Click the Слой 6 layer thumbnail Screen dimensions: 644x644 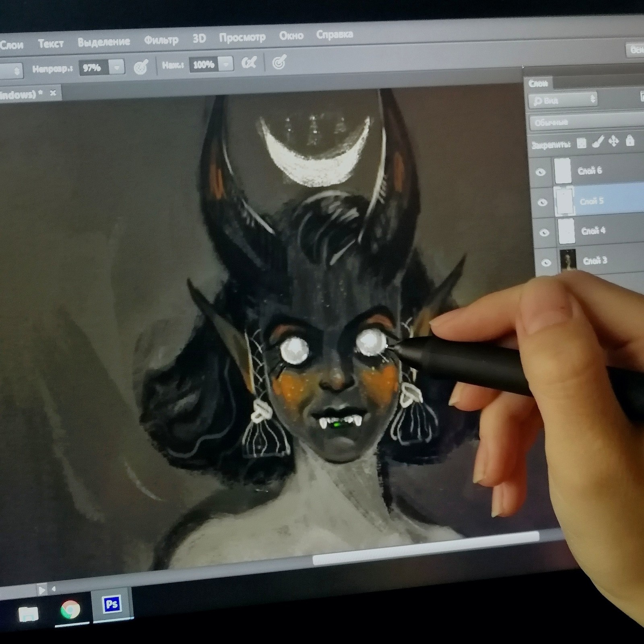(563, 171)
